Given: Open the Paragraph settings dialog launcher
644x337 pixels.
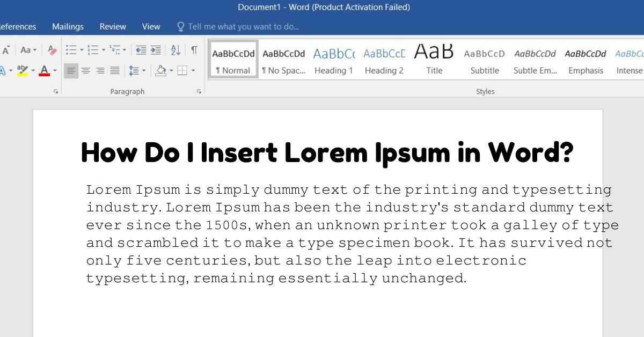Looking at the screenshot, I should (199, 92).
